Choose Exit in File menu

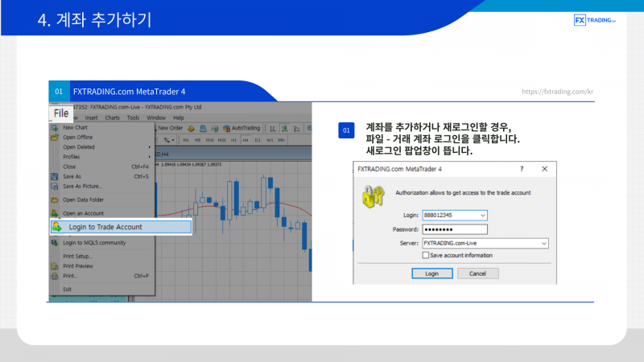point(101,290)
